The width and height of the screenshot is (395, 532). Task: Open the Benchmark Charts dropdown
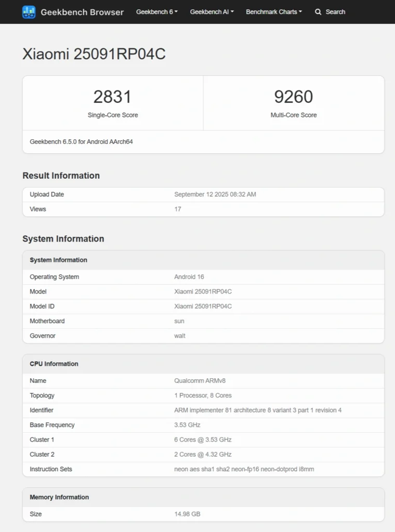(x=274, y=12)
